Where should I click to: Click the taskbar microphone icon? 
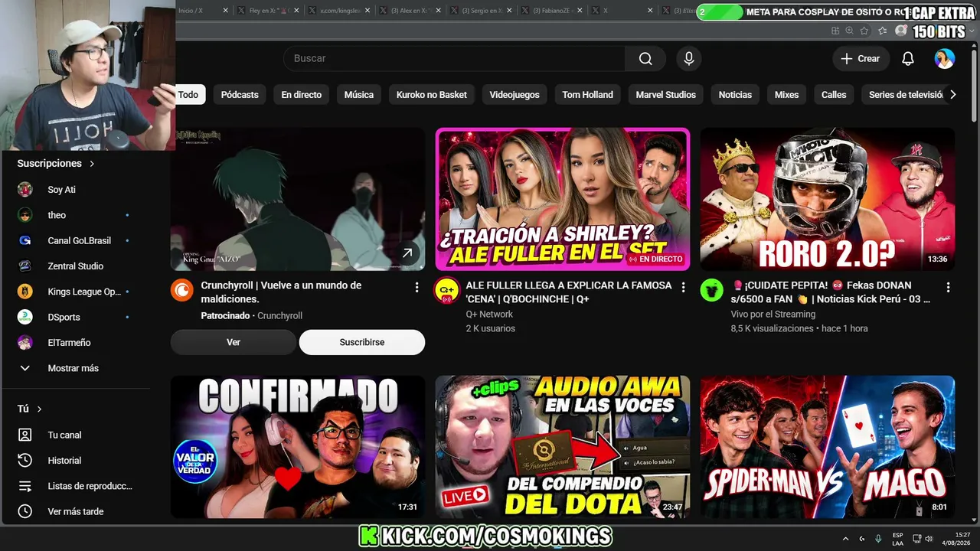[x=878, y=539]
